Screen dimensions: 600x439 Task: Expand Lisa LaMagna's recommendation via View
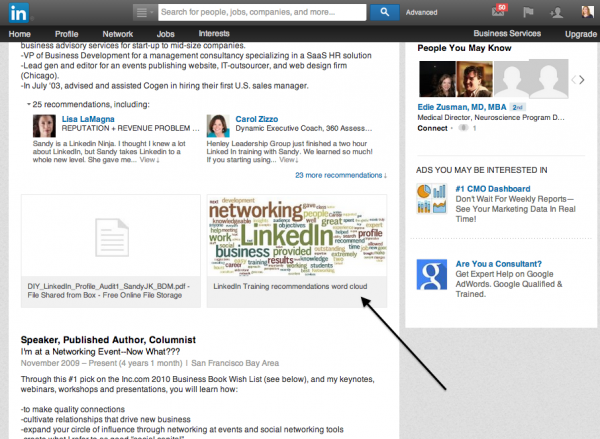[x=149, y=160]
